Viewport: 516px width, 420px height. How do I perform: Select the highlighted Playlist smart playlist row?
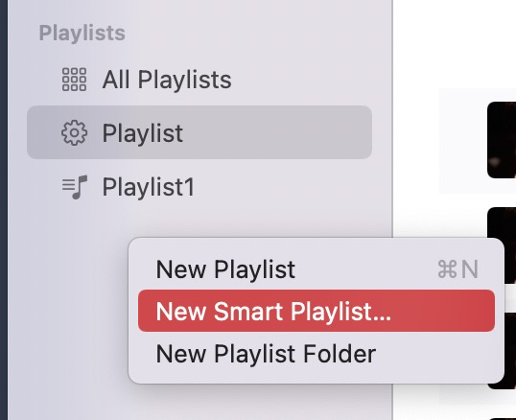(x=199, y=132)
